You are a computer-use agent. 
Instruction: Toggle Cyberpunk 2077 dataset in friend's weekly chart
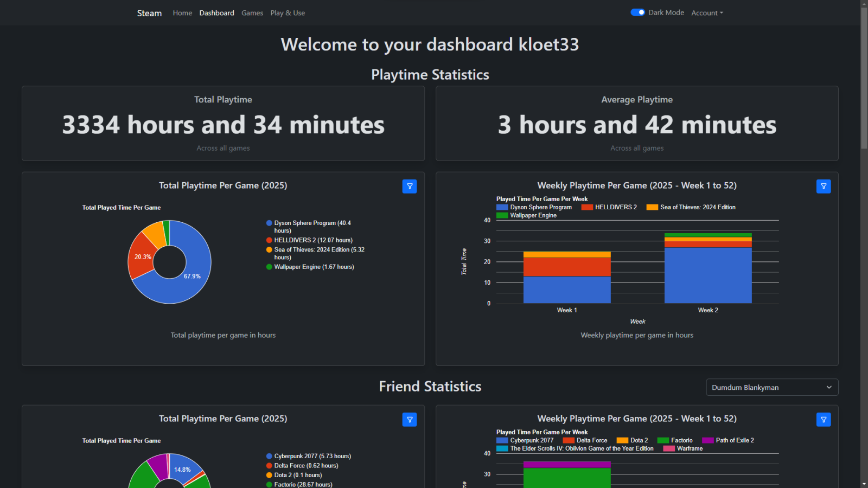pos(502,440)
